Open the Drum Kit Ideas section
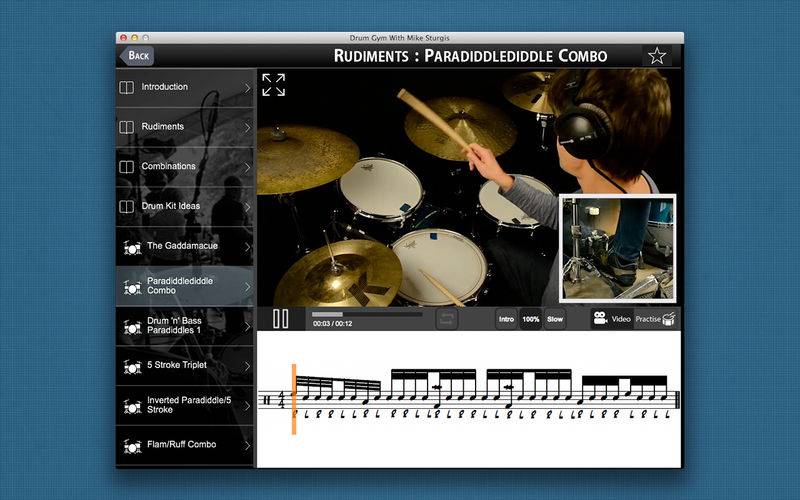Screen dimensions: 800x500 click(185, 207)
